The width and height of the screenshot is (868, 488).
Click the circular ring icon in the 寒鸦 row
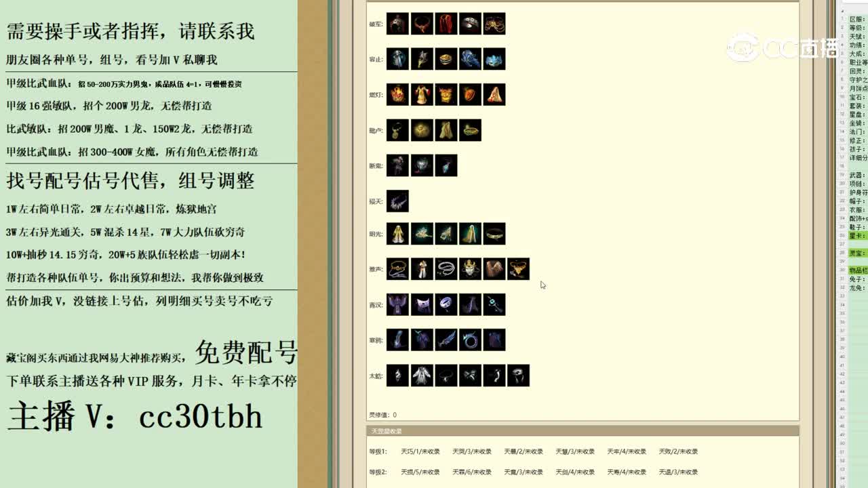(x=470, y=340)
